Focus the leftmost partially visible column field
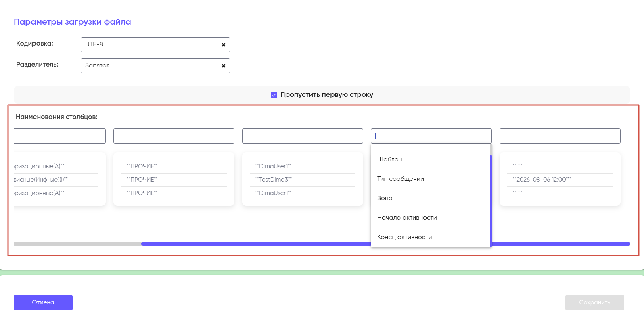This screenshot has height=331, width=644. 60,136
